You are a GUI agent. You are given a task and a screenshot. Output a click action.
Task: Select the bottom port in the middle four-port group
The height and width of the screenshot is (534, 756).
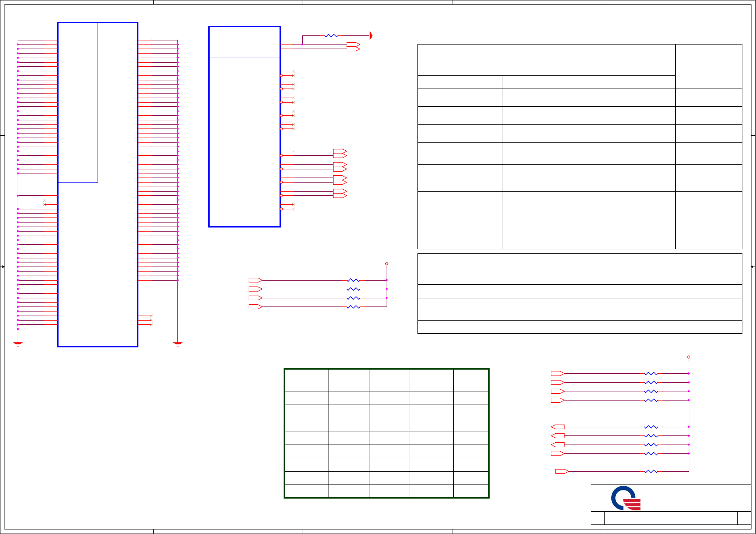pyautogui.click(x=255, y=307)
